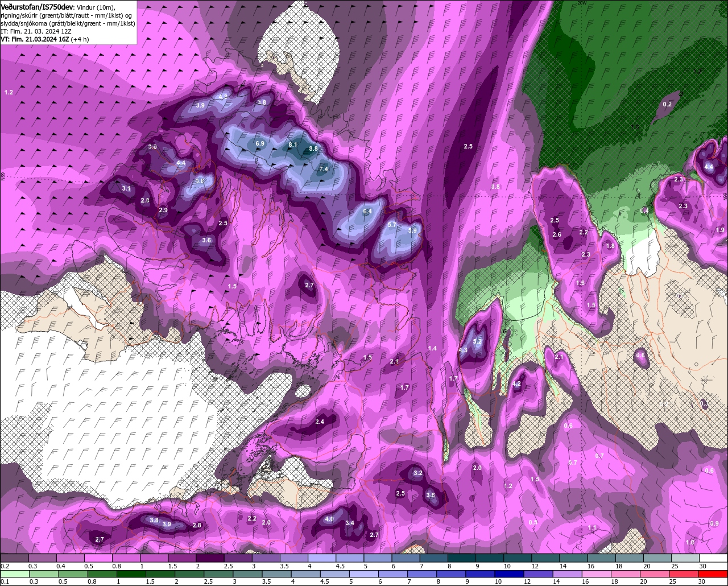Click the 8.8 precipitation maximum on the map

313,148
